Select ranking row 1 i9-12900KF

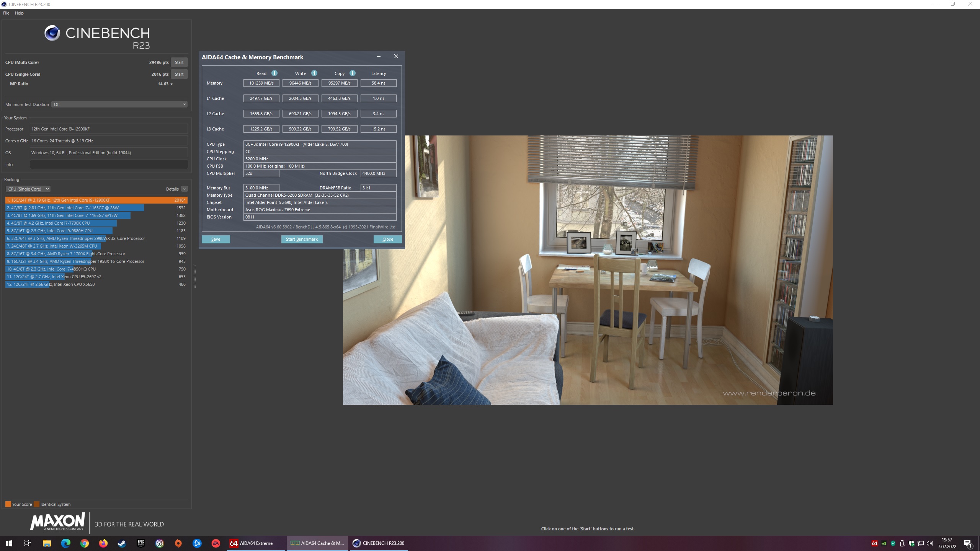[x=96, y=200]
